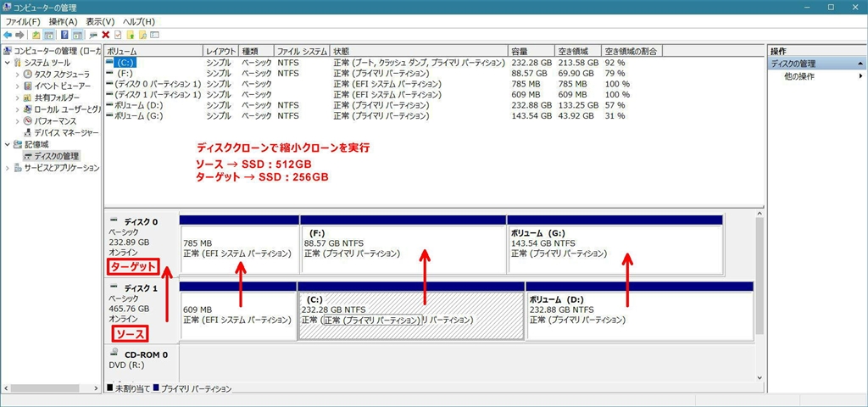Sort by the 空き領域の割合 column header
Viewport: 868px width, 407px height.
pos(632,51)
